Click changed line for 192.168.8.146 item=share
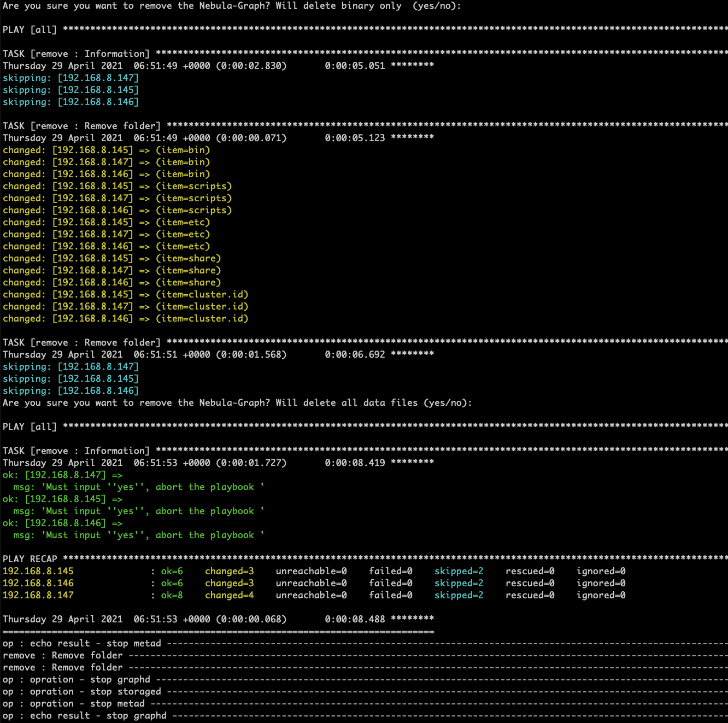The height and width of the screenshot is (723, 728). pos(112,282)
